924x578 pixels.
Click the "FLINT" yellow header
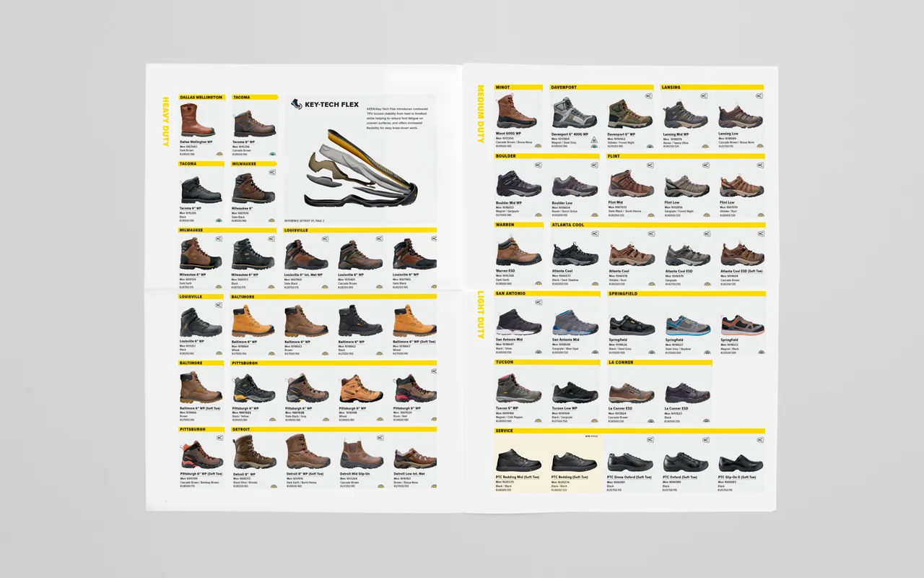pyautogui.click(x=686, y=156)
